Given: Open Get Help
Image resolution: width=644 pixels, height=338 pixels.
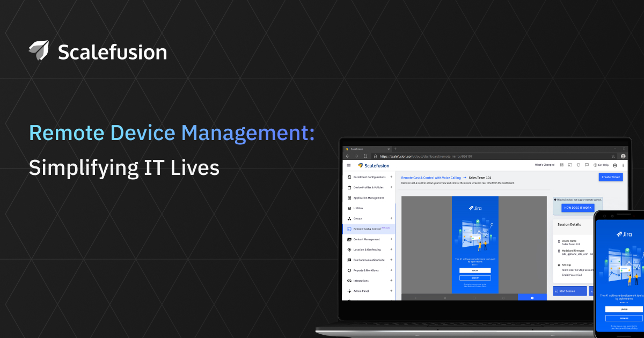Looking at the screenshot, I should 601,165.
